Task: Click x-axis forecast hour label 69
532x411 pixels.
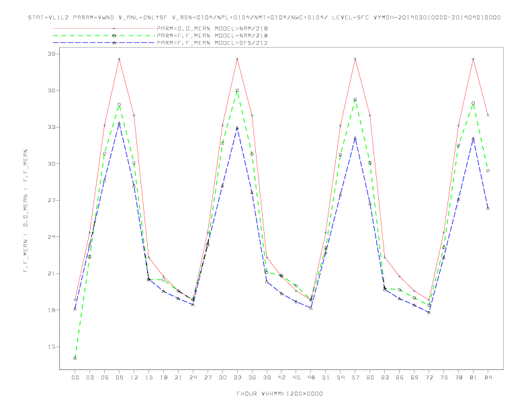Action: tap(414, 377)
